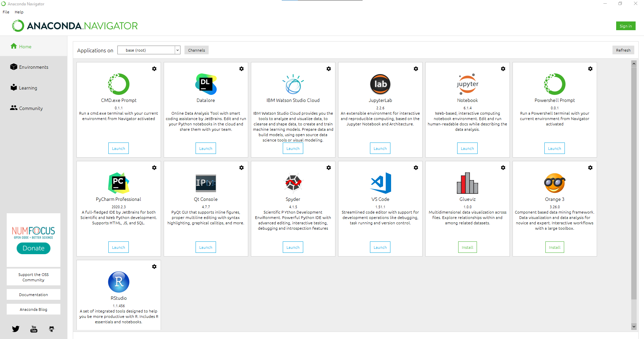Click the Powershell Prompt icon
644x339 pixels.
[555, 84]
